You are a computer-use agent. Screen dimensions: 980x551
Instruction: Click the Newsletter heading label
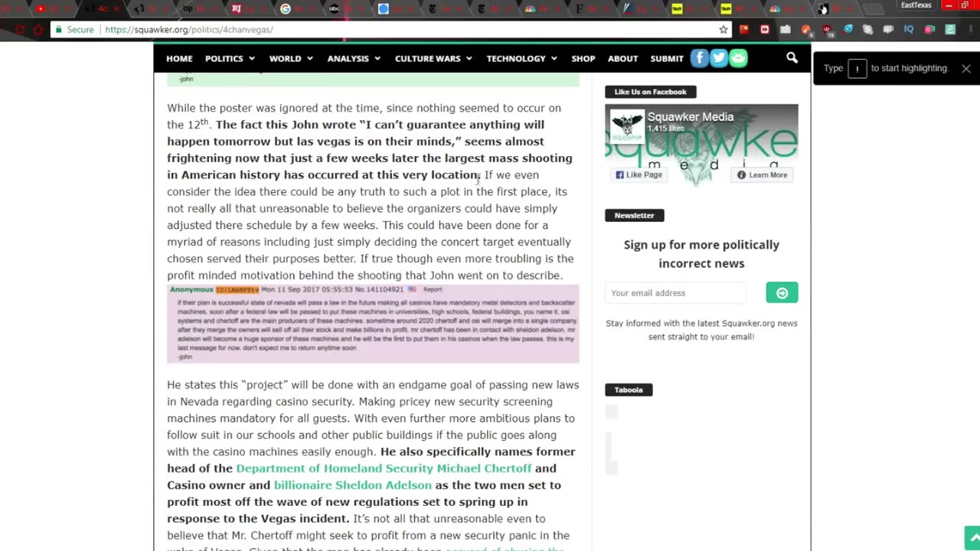[x=635, y=215]
